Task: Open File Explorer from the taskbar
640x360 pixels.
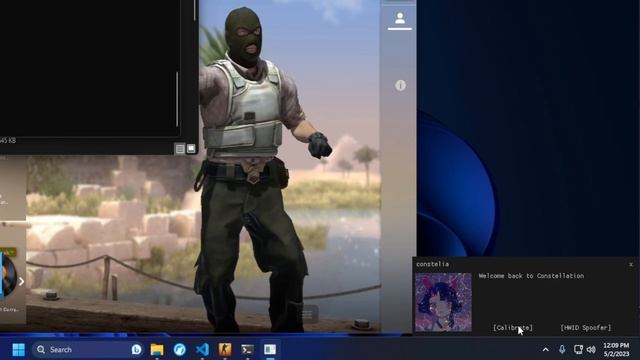Action: (157, 349)
